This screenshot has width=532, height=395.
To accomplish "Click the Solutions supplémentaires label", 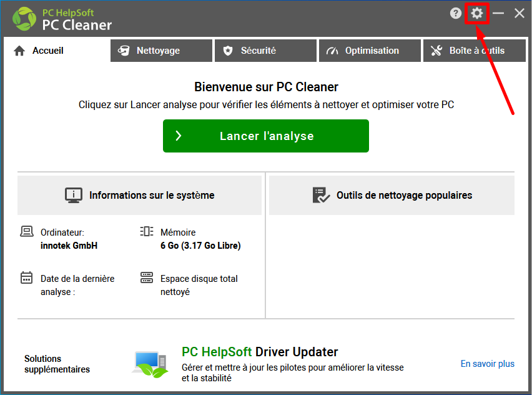I will point(57,364).
